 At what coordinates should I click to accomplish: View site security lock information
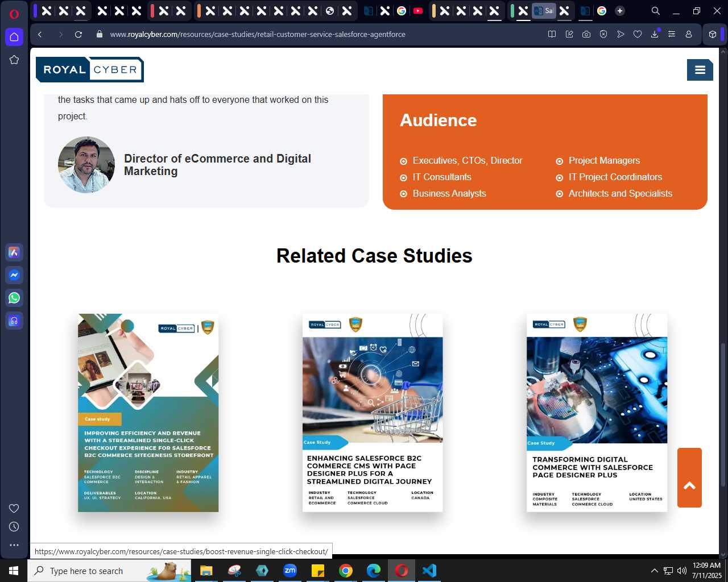click(100, 34)
